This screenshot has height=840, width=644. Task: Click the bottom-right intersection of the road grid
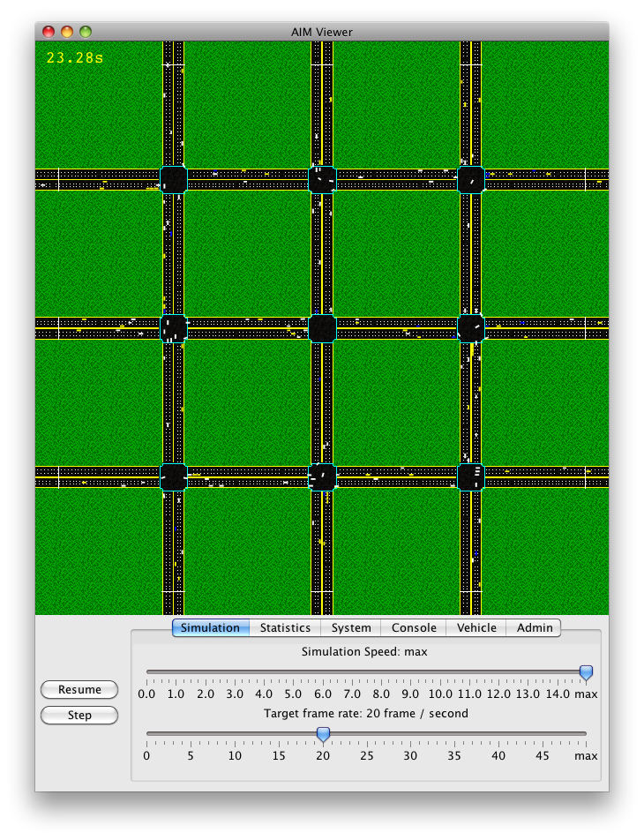[x=471, y=477]
